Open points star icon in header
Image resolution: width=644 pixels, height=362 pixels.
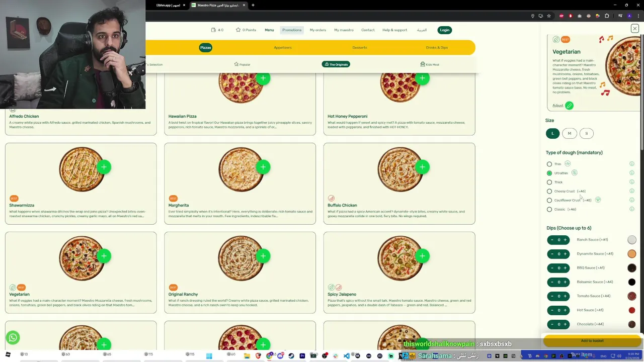click(x=238, y=30)
